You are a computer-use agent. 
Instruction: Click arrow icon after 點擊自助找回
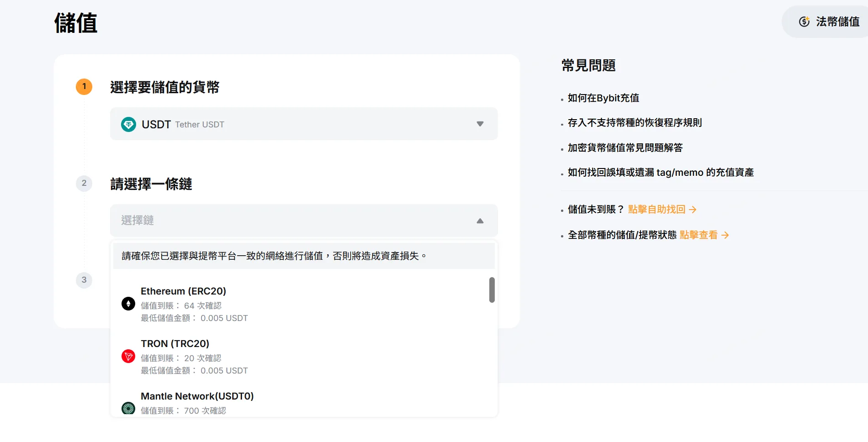pos(693,210)
